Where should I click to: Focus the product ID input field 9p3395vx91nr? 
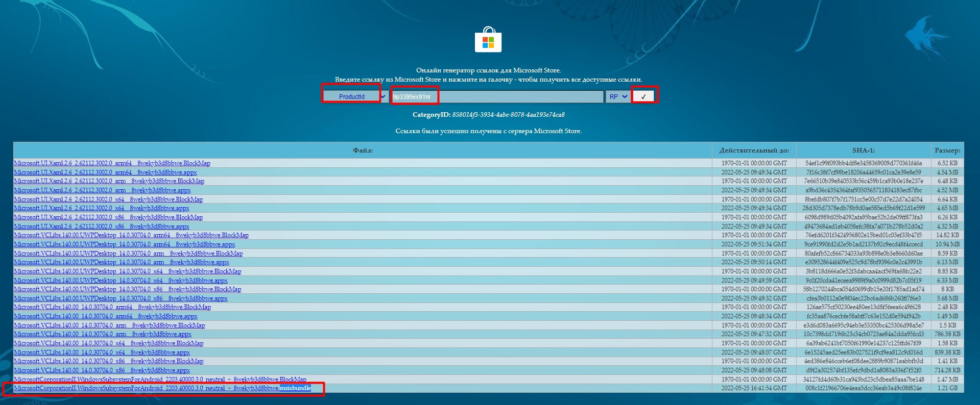click(497, 96)
